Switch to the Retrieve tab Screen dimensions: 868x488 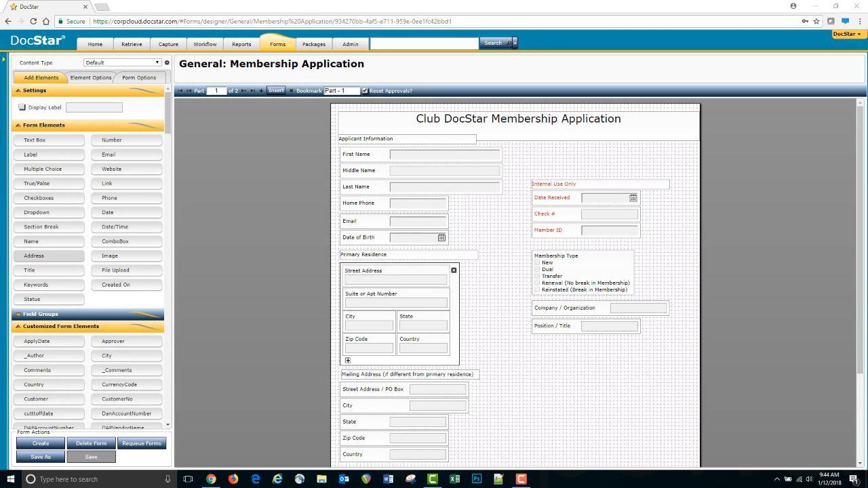click(x=132, y=44)
